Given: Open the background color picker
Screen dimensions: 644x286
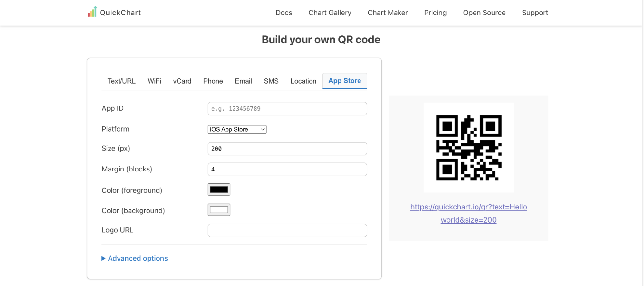Looking at the screenshot, I should click(219, 210).
